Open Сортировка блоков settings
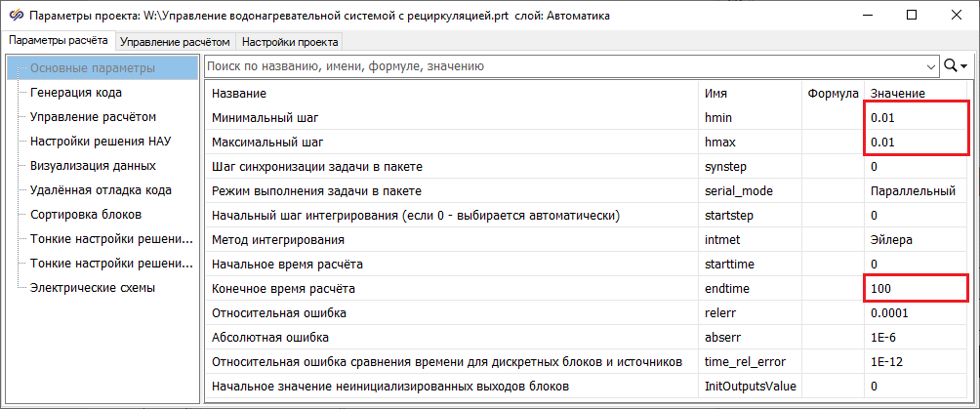The height and width of the screenshot is (409, 980). click(86, 215)
